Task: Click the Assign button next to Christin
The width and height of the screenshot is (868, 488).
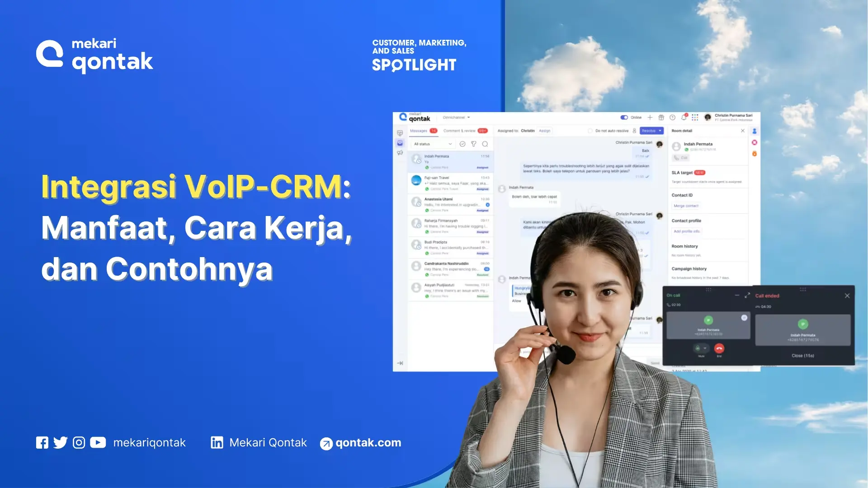Action: coord(544,131)
